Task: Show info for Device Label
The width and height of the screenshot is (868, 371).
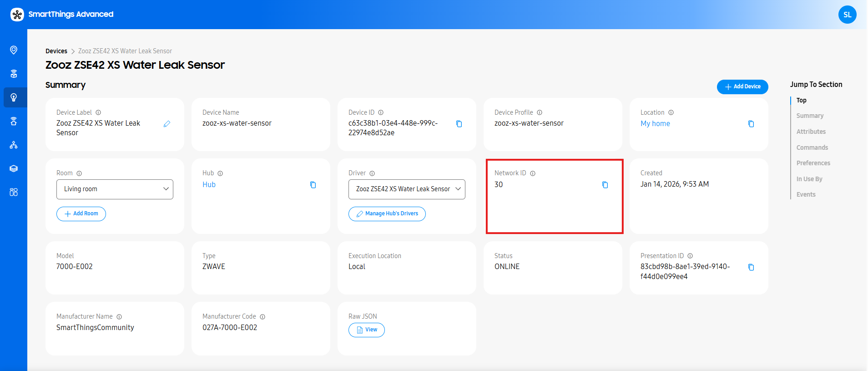Action: coord(98,112)
